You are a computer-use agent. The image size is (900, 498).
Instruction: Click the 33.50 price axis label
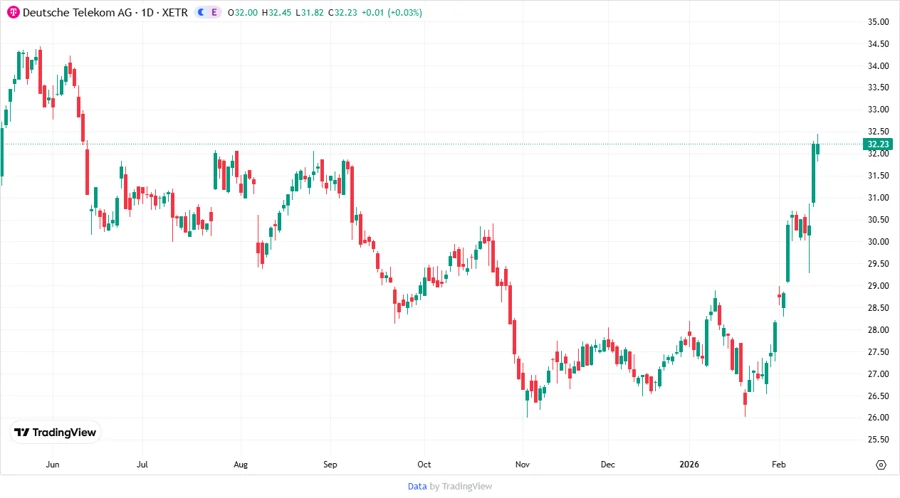[x=878, y=87]
